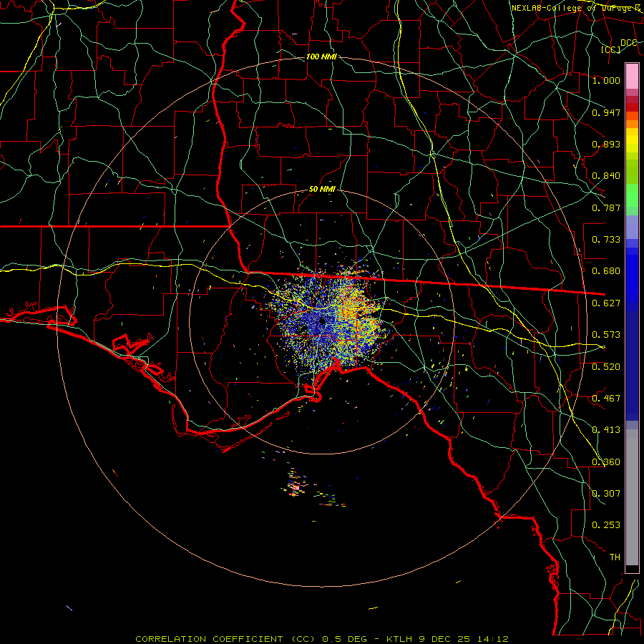Click the "100 NMI" range ring label
The image size is (644, 644).
coord(321,57)
